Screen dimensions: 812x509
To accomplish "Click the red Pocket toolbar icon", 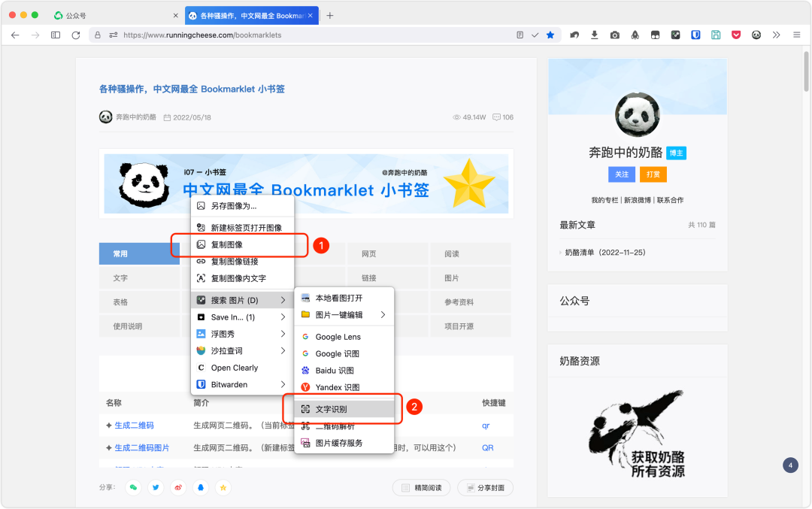I will 736,35.
